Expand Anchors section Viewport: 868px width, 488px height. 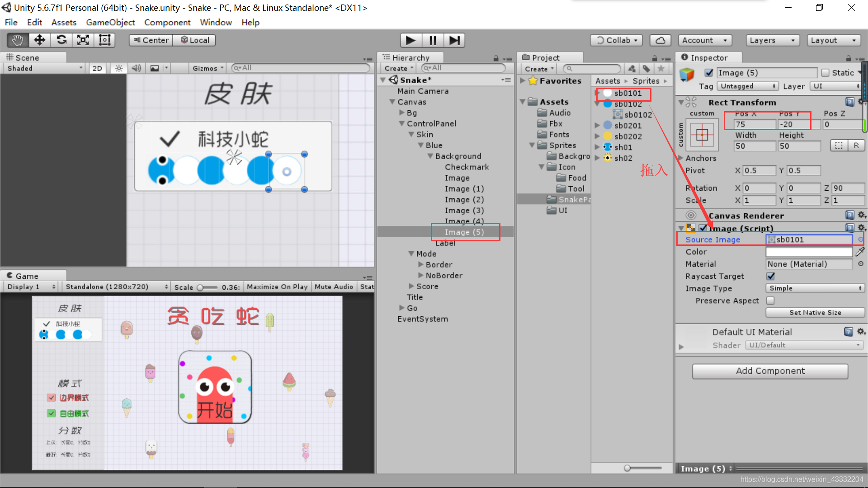coord(681,158)
